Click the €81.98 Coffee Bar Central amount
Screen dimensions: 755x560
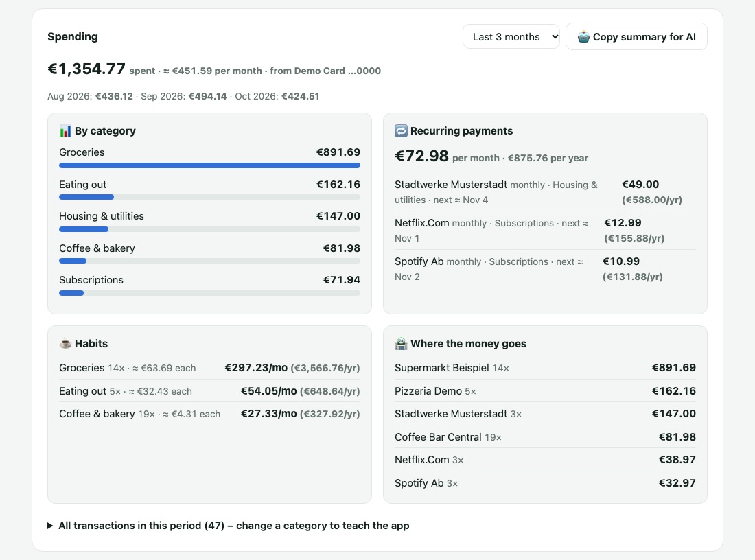point(677,437)
